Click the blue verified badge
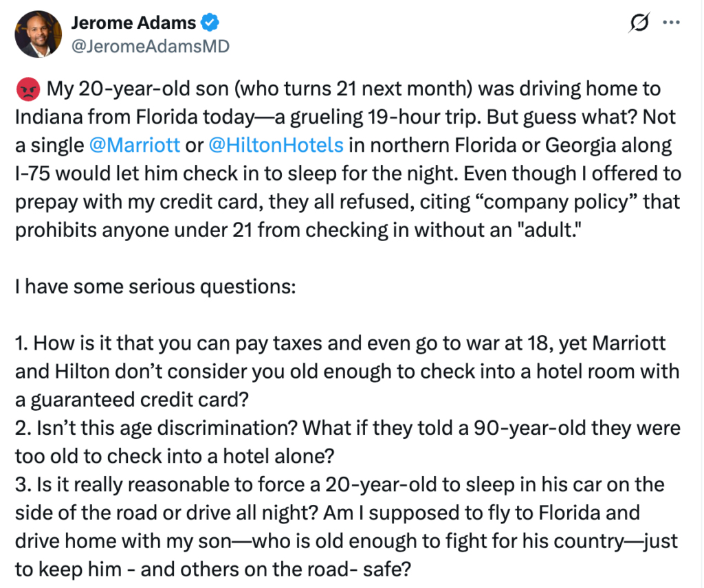Screen dimensions: 704x588 pyautogui.click(x=210, y=23)
